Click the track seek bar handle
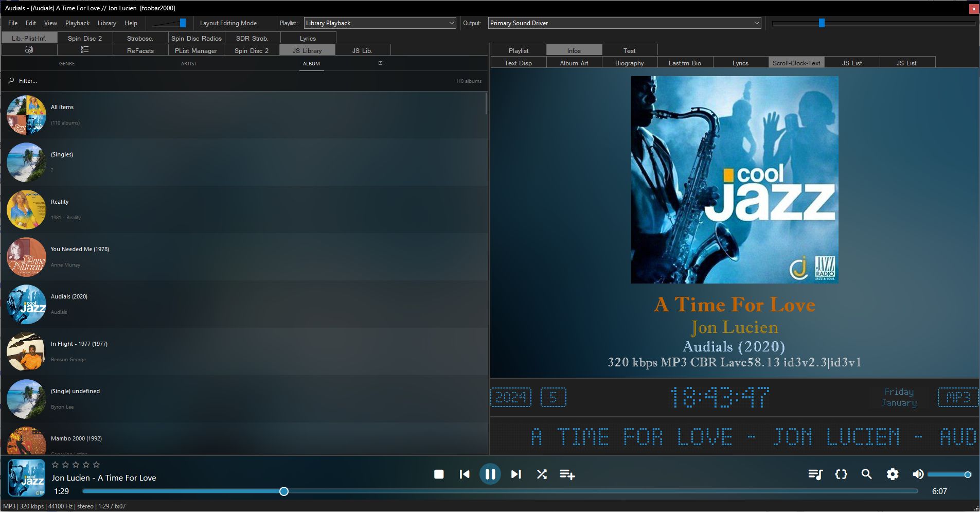Viewport: 980px width, 512px height. 284,491
